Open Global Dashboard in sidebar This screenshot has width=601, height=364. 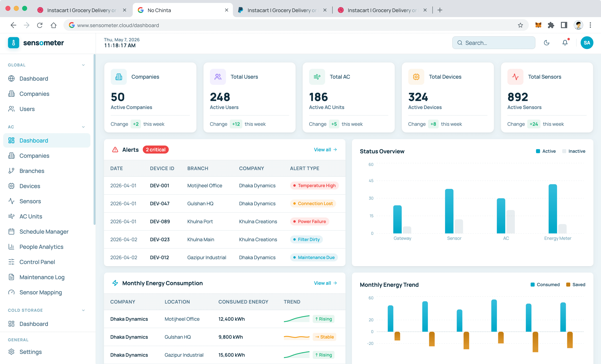(x=47, y=79)
